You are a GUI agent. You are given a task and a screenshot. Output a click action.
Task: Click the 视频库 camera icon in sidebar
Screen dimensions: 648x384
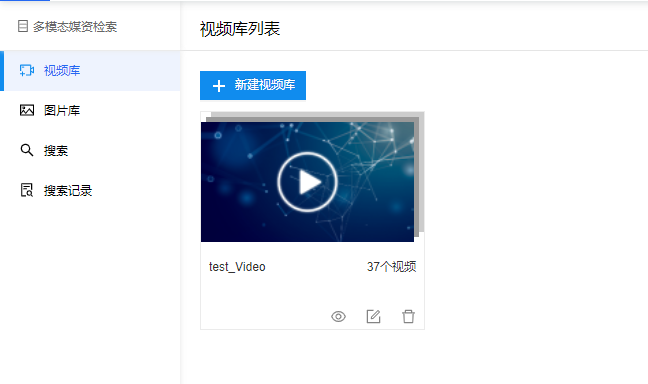(x=27, y=70)
